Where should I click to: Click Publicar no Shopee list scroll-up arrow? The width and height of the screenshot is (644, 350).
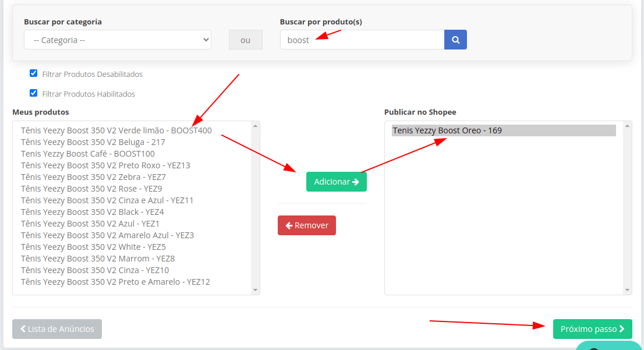(627, 126)
